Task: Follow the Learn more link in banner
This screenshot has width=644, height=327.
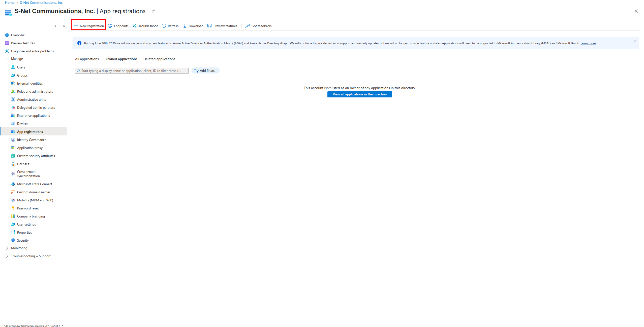Action: 588,43
